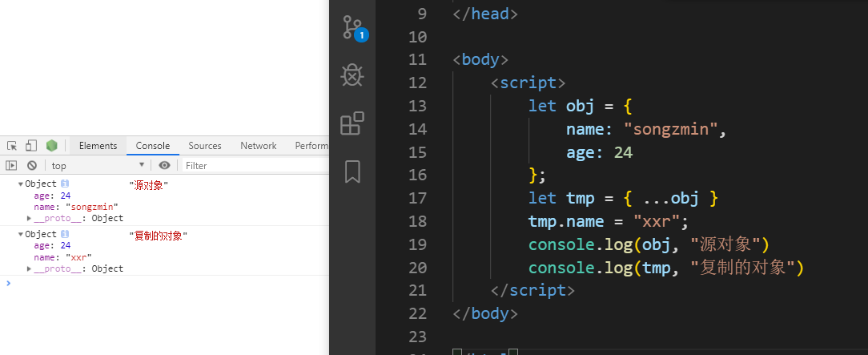Open the Node.js DevTools icon
This screenshot has height=355, width=868.
click(x=51, y=146)
